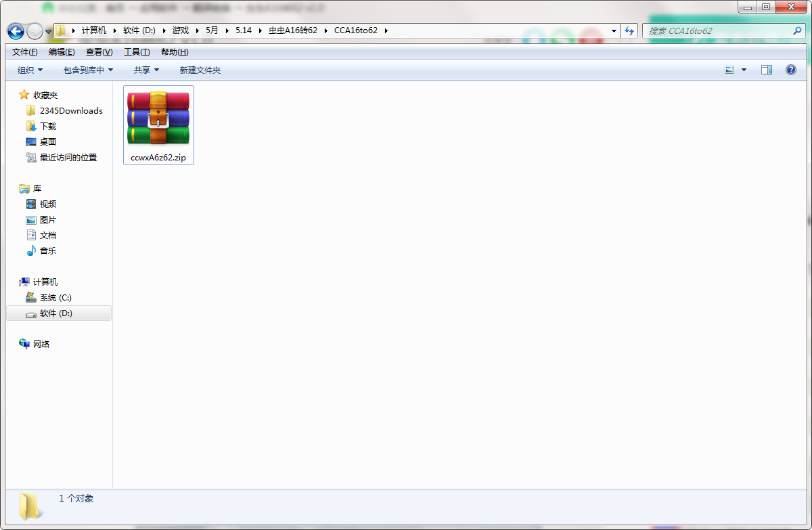The width and height of the screenshot is (812, 530).
Task: Open the 包含到库中 dropdown
Action: [x=88, y=70]
